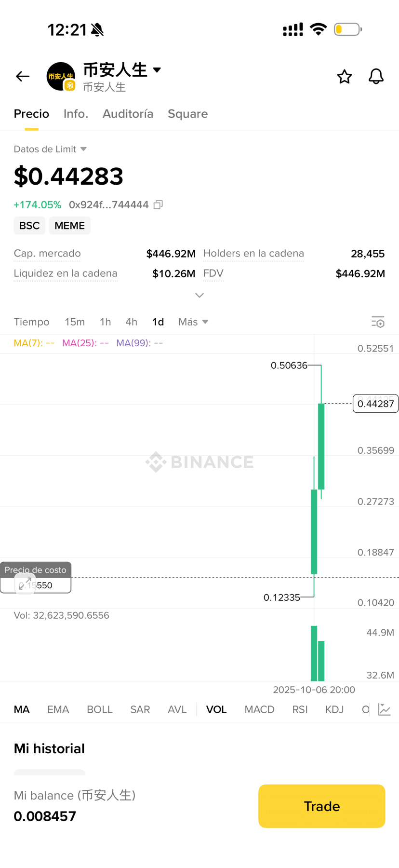
Task: Expand the Datos de Limit dropdown
Action: point(83,149)
